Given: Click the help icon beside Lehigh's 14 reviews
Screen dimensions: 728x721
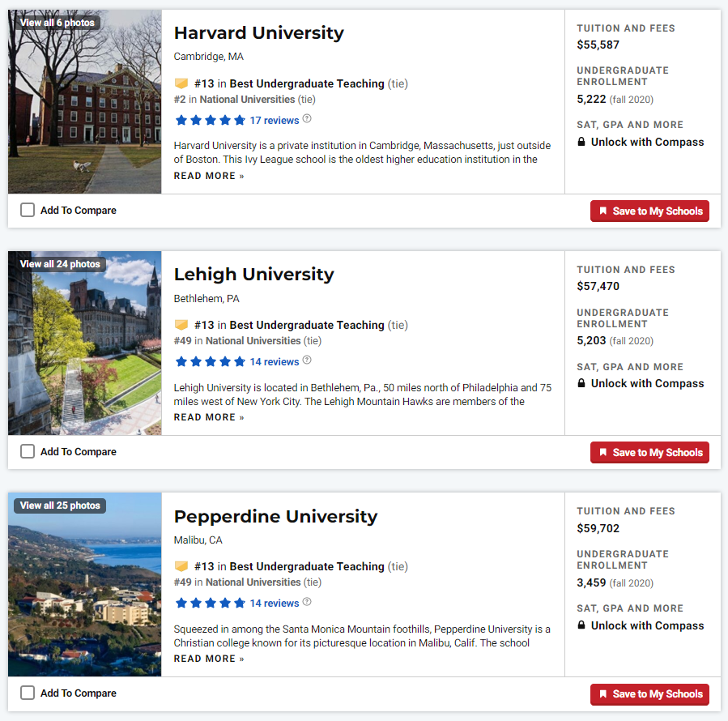Looking at the screenshot, I should click(x=307, y=360).
